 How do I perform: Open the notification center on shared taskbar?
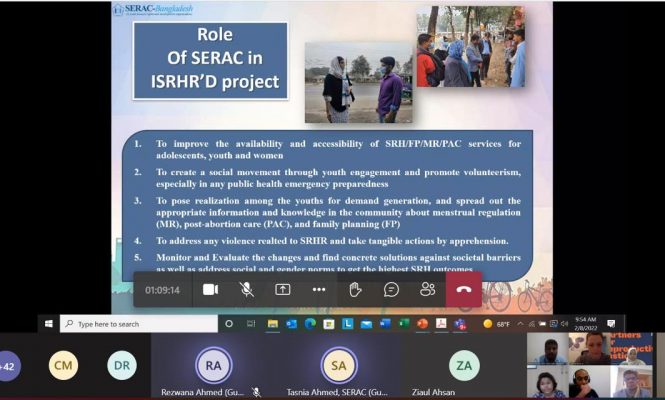click(611, 324)
